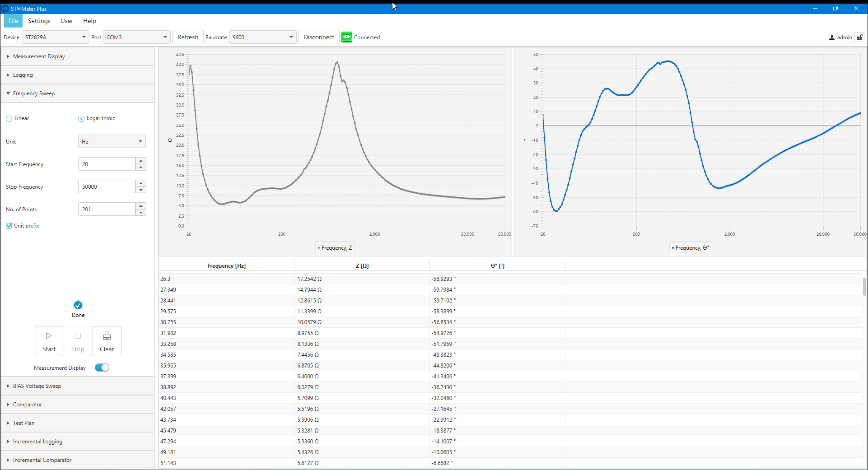Click the Disconnect button
Image resolution: width=868 pixels, height=470 pixels.
click(319, 37)
